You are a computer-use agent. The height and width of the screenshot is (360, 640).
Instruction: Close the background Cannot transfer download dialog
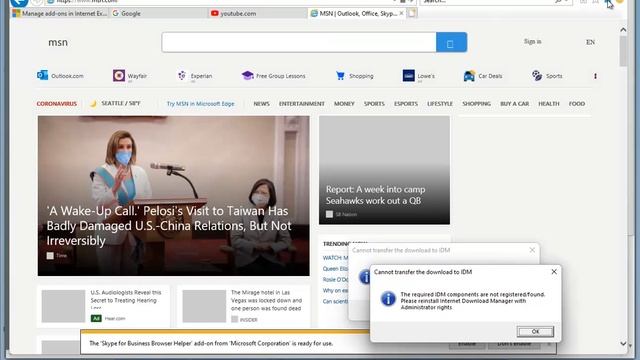pos(532,250)
